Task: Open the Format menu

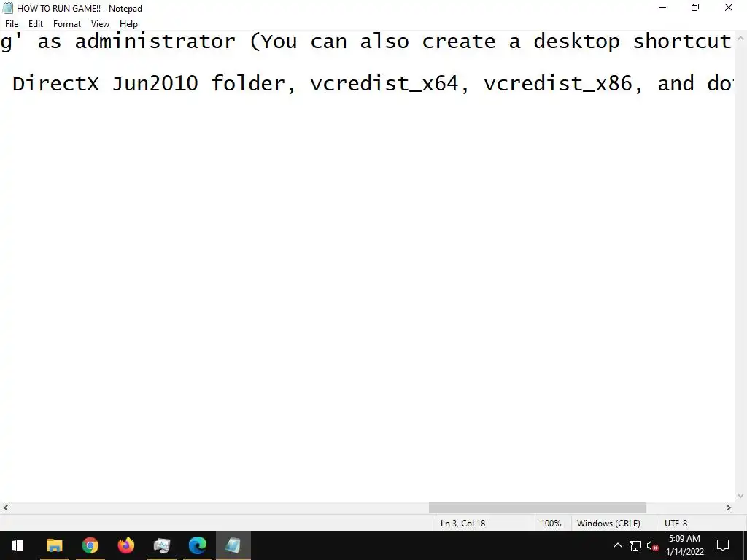Action: pyautogui.click(x=66, y=24)
